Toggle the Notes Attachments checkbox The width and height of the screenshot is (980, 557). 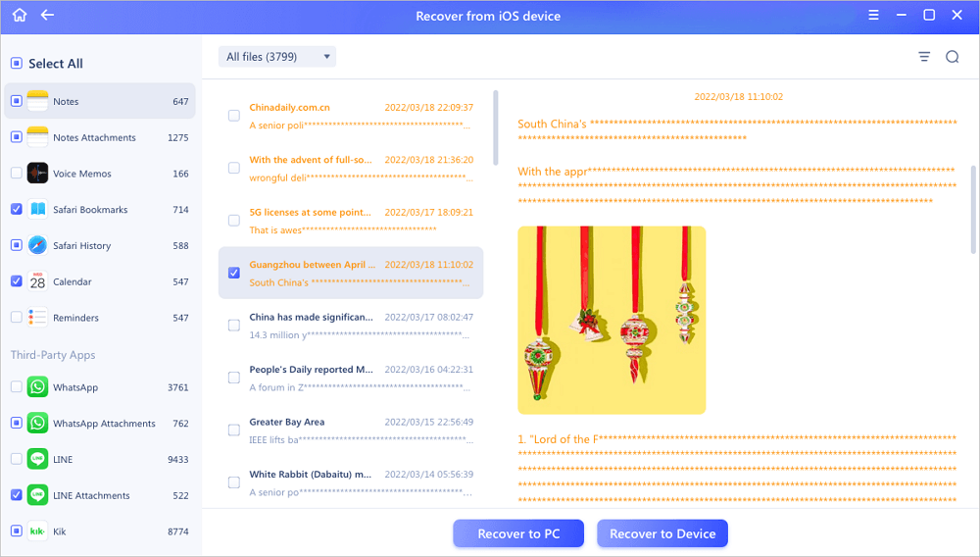17,137
